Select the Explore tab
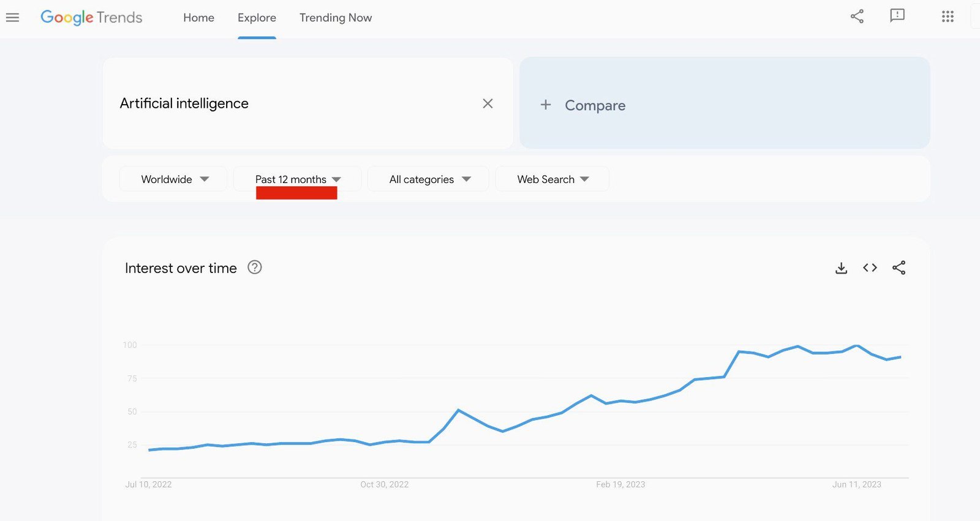 [257, 18]
